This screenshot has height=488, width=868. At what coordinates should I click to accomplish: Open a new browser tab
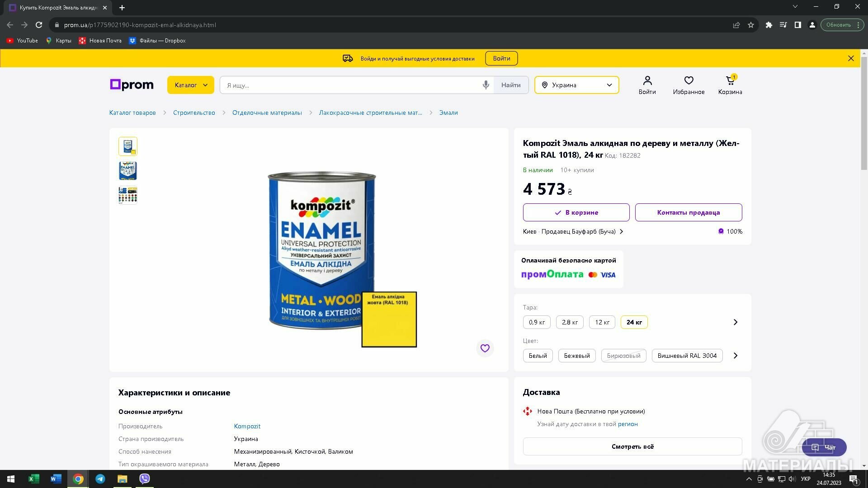coord(122,8)
